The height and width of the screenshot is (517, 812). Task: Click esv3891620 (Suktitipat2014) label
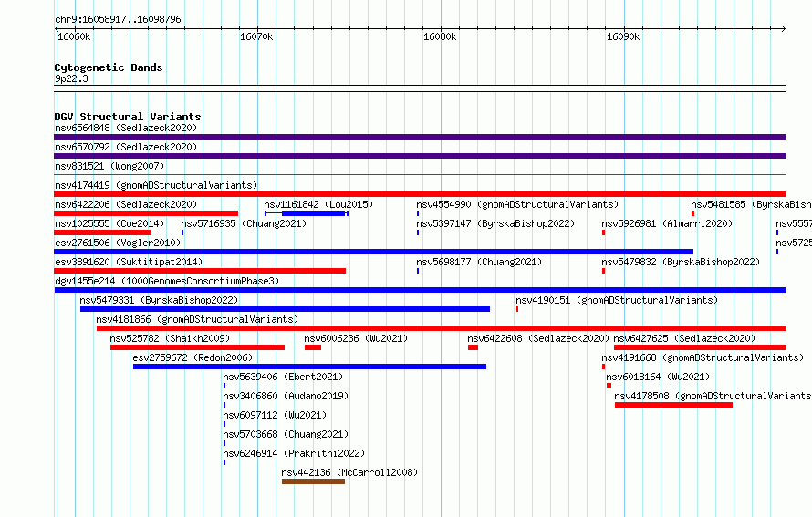coord(129,262)
